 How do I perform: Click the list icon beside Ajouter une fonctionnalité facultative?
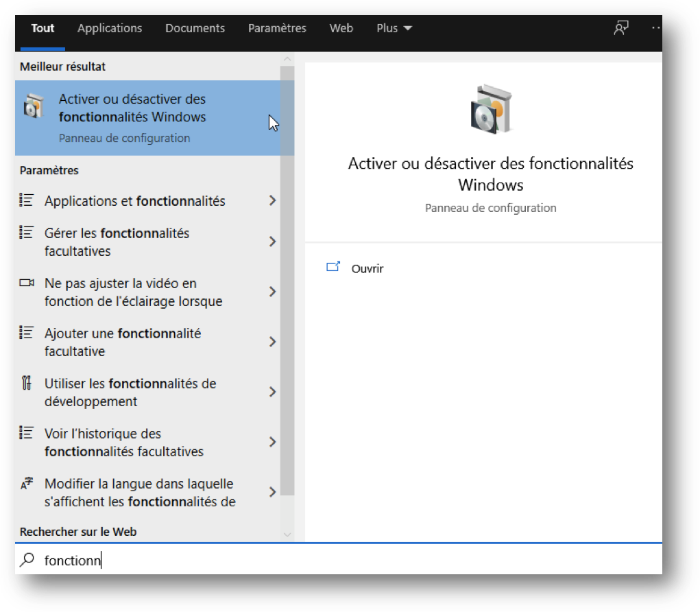(x=26, y=333)
